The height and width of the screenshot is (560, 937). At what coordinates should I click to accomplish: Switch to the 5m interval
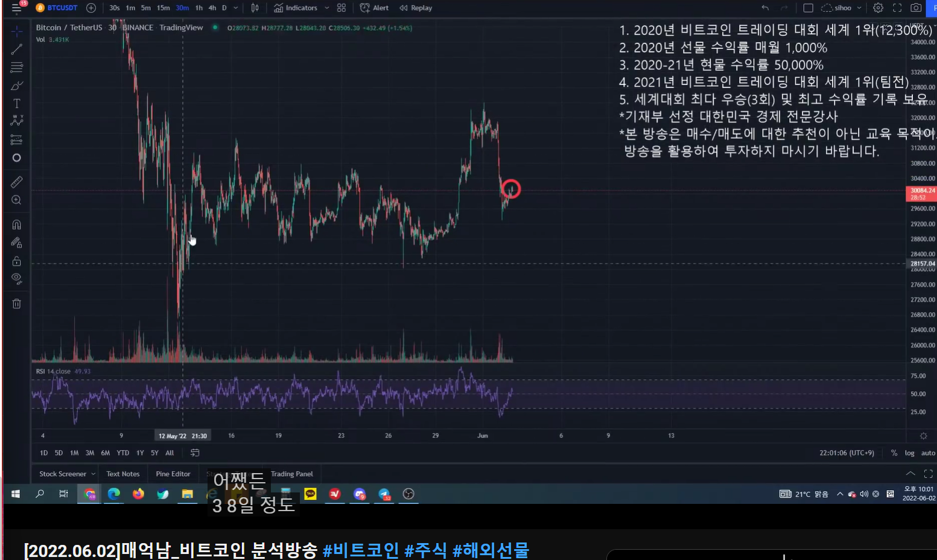click(145, 8)
